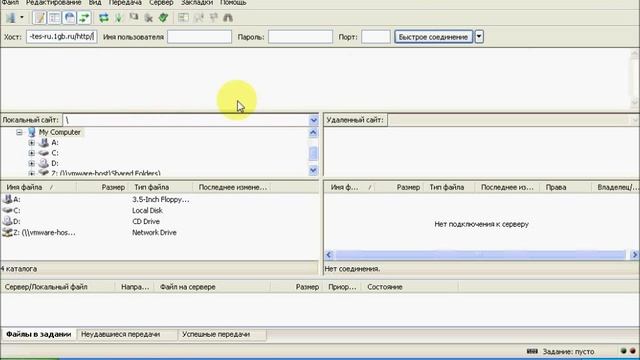Open the Файл menu
640x360 pixels.
click(x=10, y=2)
